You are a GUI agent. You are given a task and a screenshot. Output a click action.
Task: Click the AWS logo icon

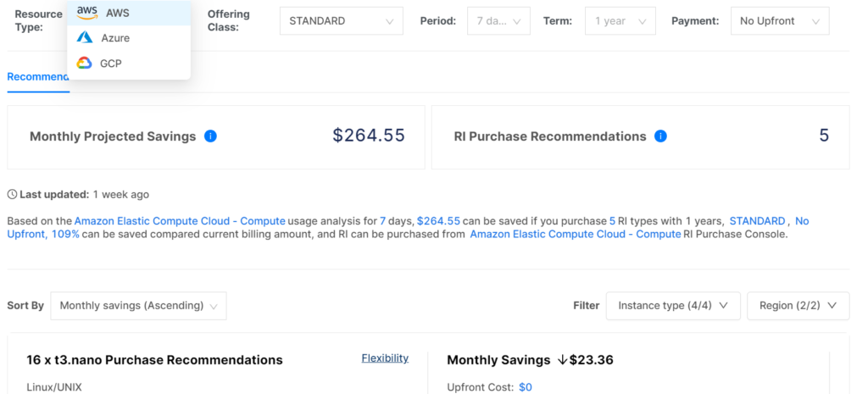click(x=87, y=12)
